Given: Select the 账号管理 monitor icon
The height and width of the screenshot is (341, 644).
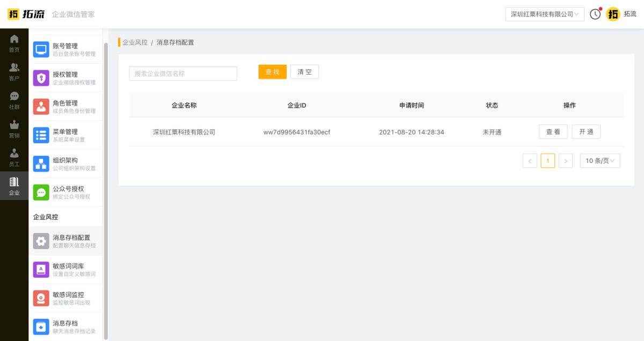Looking at the screenshot, I should 41,49.
